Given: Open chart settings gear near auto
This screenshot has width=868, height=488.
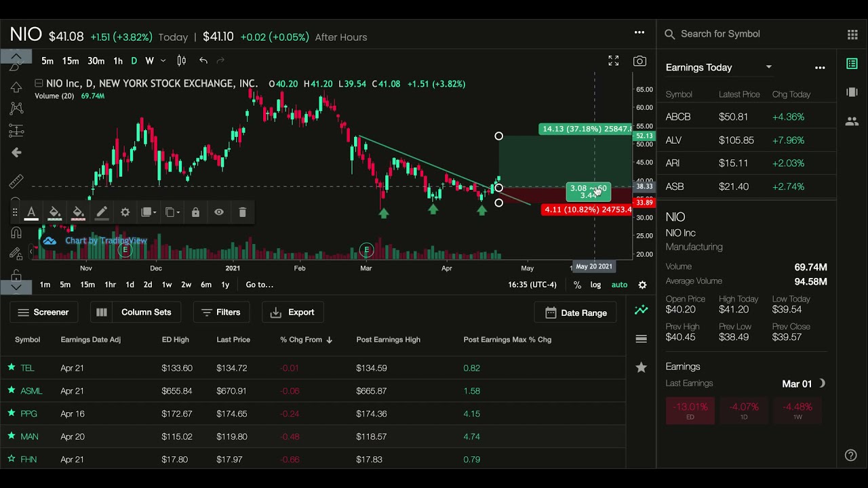Looking at the screenshot, I should click(642, 285).
